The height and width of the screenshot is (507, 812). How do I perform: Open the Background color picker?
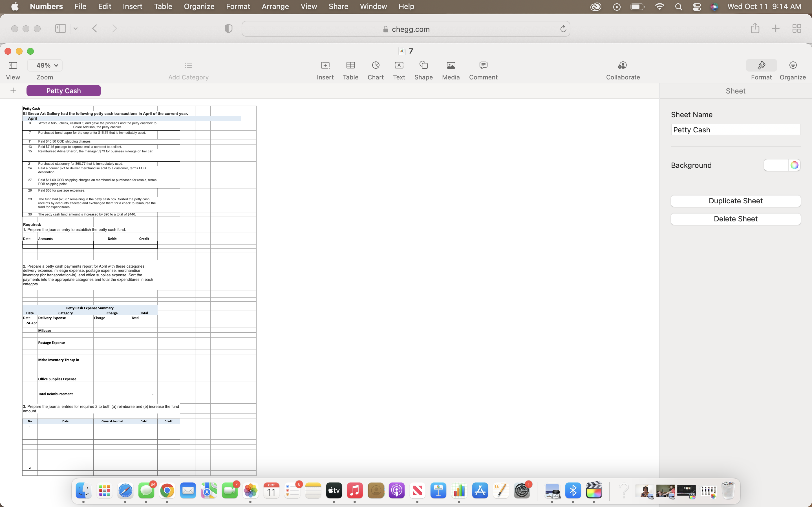click(794, 165)
